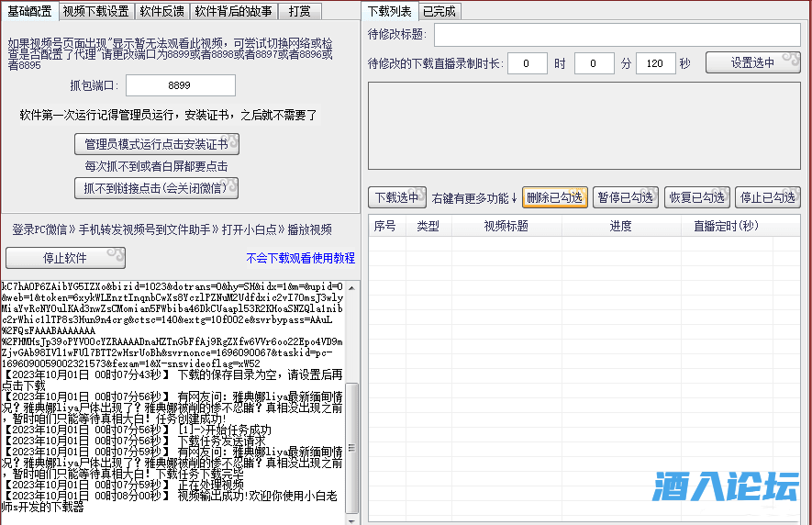
Task: Click the 停止软件 button
Action: click(x=65, y=258)
